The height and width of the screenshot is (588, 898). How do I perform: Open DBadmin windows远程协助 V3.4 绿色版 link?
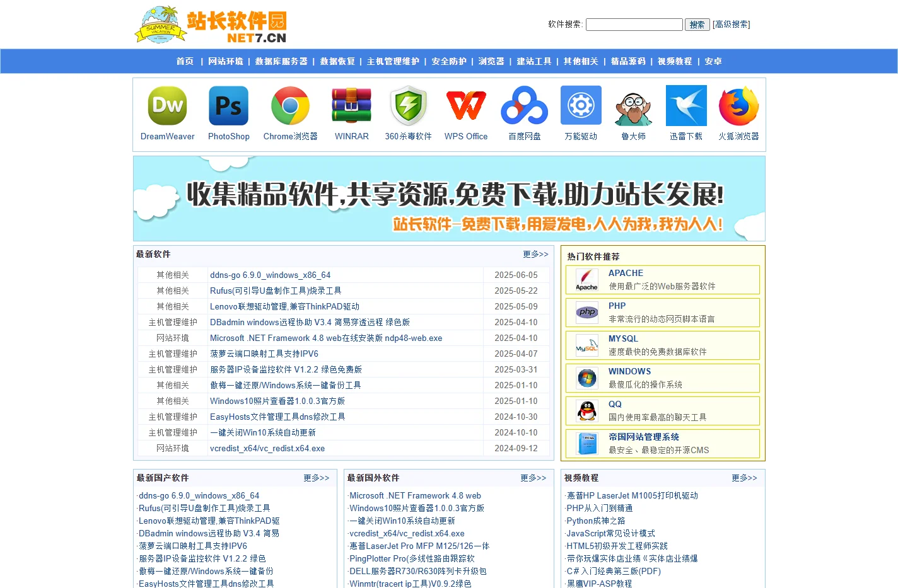coord(310,322)
